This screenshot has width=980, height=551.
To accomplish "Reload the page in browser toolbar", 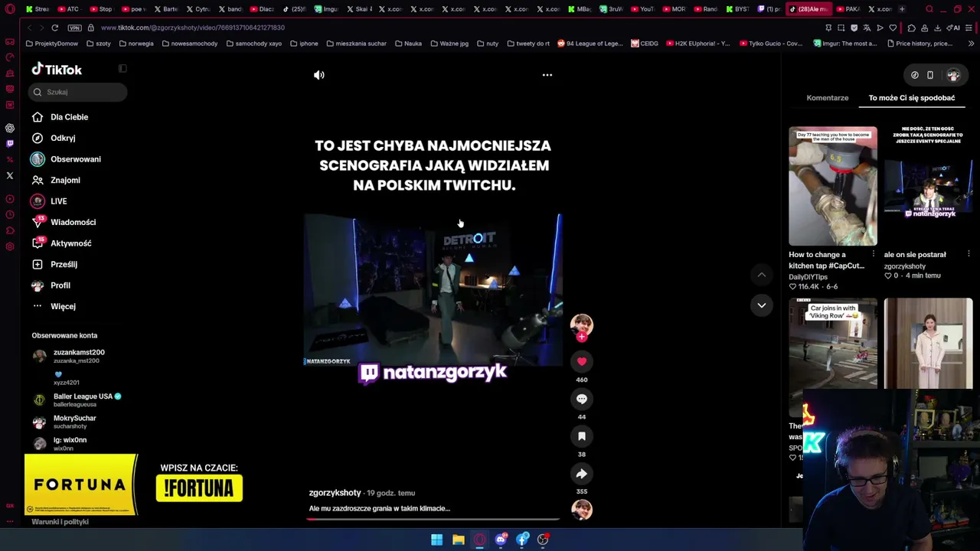I will (54, 28).
